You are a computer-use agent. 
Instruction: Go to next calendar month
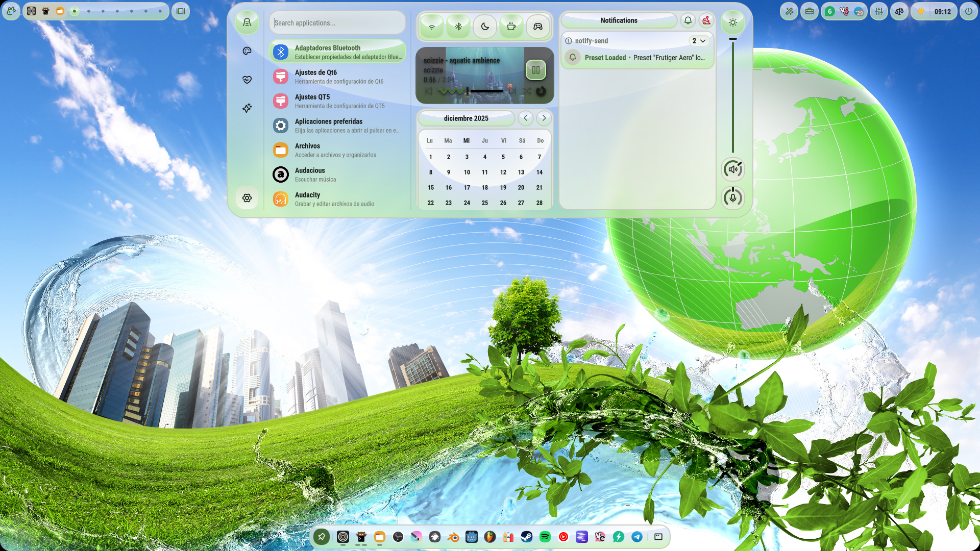pyautogui.click(x=544, y=118)
